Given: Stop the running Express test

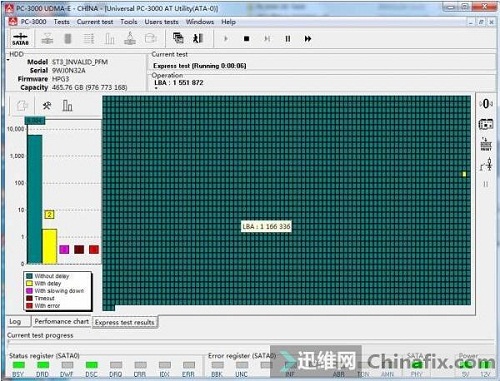Looking at the screenshot, I should click(247, 39).
